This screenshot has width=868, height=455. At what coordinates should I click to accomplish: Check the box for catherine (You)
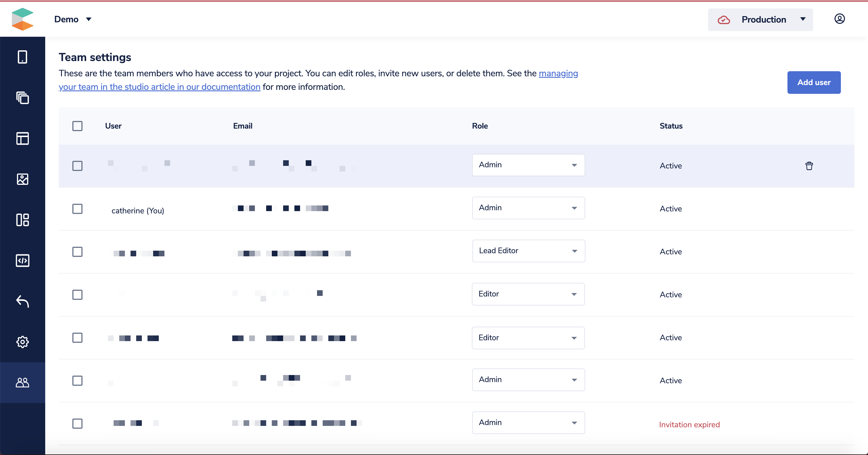[x=77, y=209]
